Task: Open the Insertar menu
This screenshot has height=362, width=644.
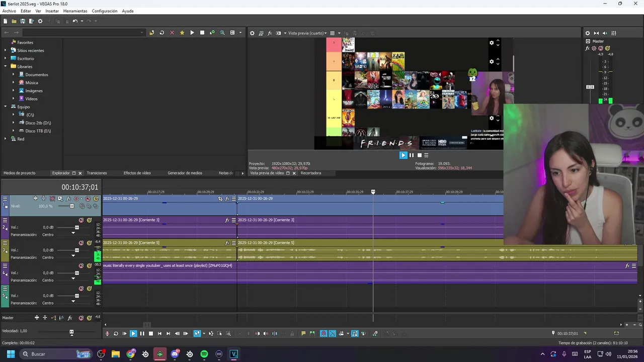Action: [52, 11]
